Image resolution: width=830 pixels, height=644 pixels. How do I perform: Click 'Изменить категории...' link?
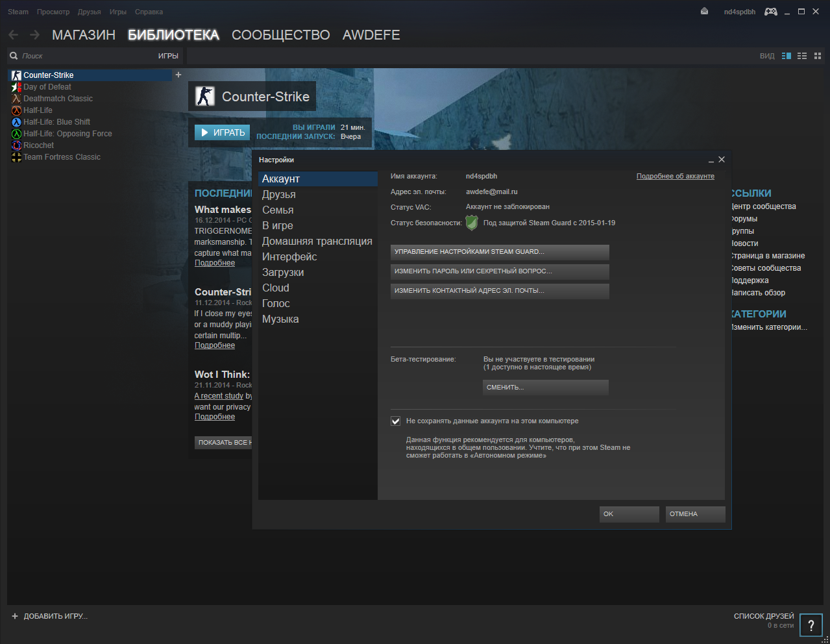[770, 327]
